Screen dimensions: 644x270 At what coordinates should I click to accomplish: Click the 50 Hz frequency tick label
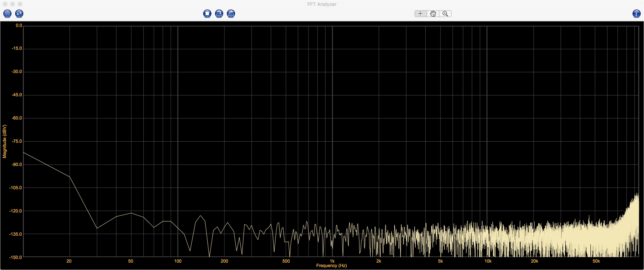click(x=130, y=261)
